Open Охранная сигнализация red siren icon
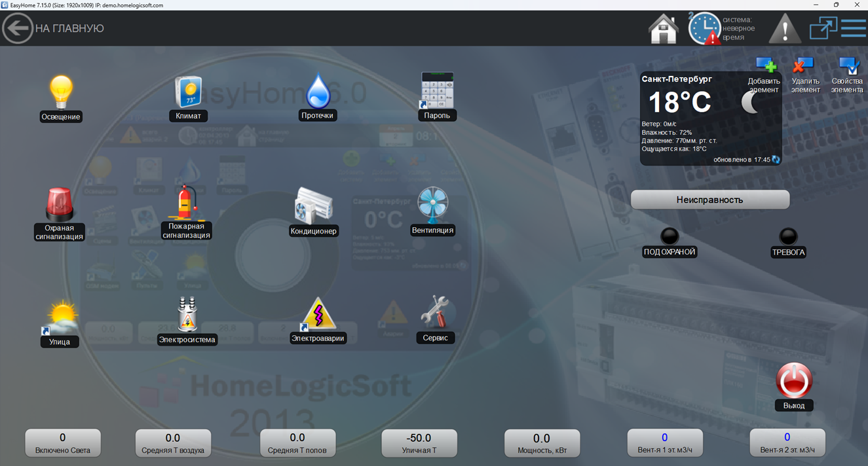Screen dimensions: 868x466 click(x=60, y=204)
